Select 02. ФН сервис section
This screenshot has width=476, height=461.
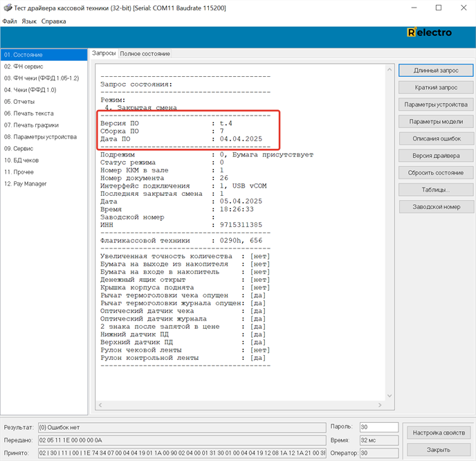click(44, 66)
